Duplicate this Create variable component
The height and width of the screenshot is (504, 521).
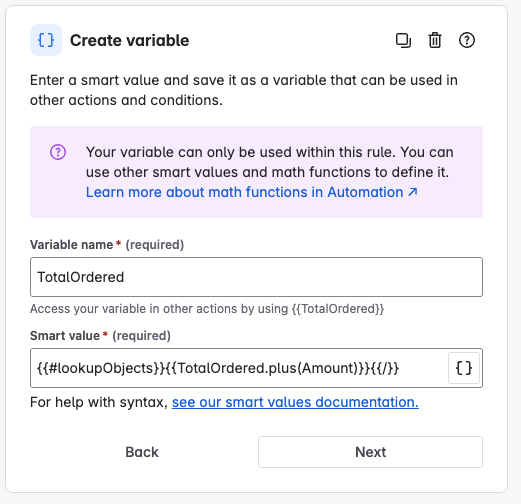(x=403, y=41)
